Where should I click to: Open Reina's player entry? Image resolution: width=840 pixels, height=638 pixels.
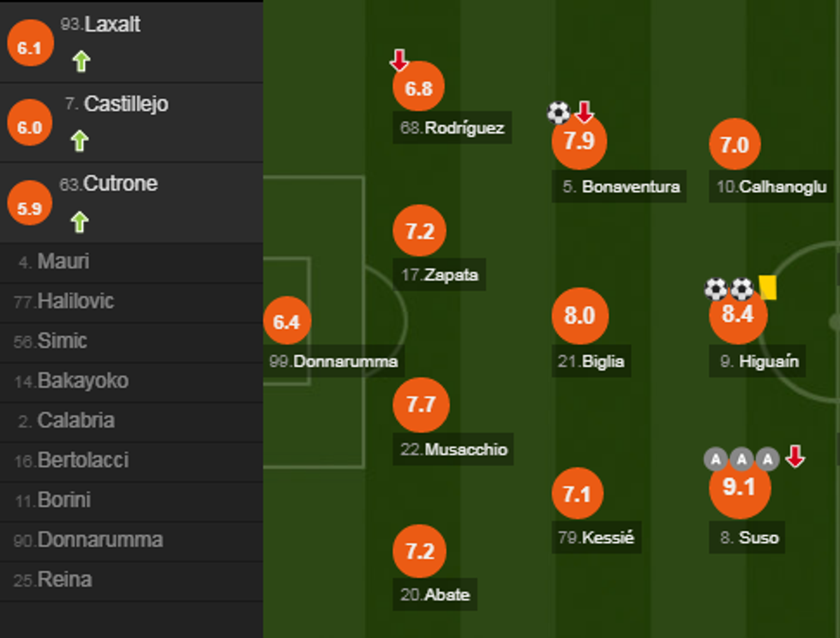[64, 580]
